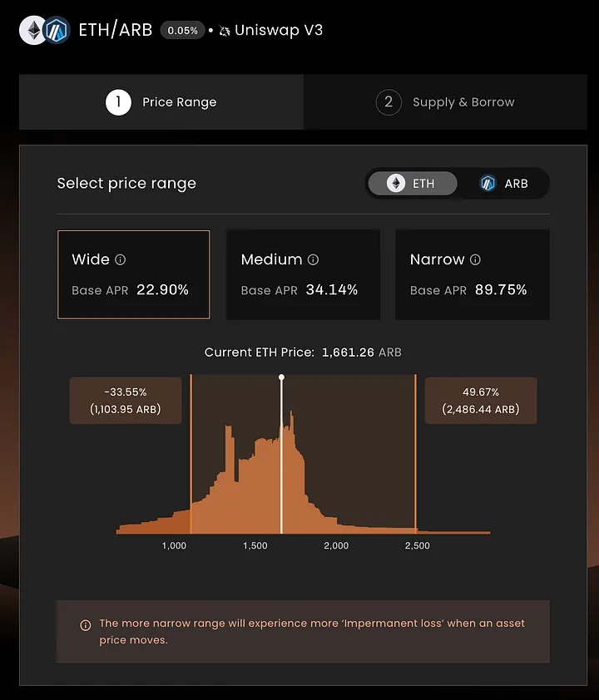The width and height of the screenshot is (599, 700).
Task: Click the Current ETH Price value 1,661.26
Action: point(348,352)
